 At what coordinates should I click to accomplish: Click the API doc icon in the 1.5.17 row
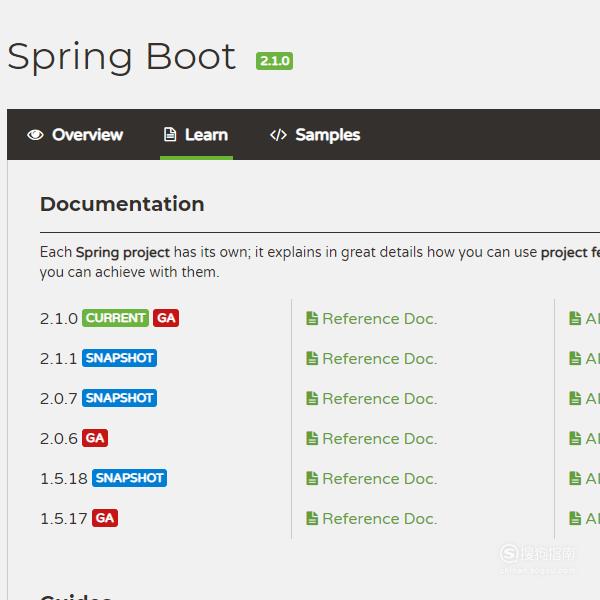(x=575, y=518)
